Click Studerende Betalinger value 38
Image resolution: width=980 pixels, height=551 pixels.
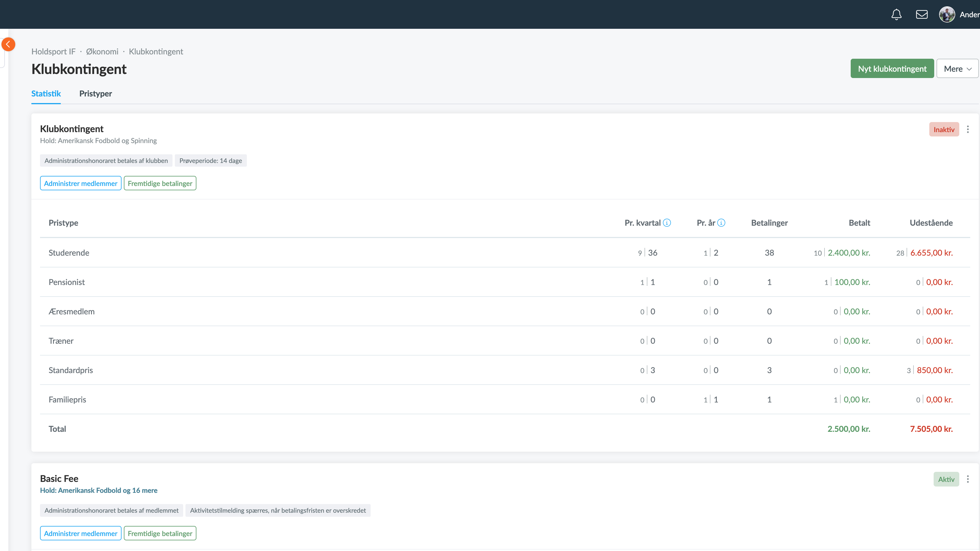click(x=769, y=252)
